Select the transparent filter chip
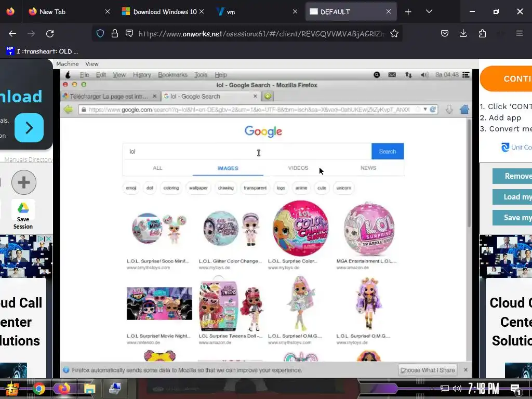The width and height of the screenshot is (532, 399). click(255, 188)
